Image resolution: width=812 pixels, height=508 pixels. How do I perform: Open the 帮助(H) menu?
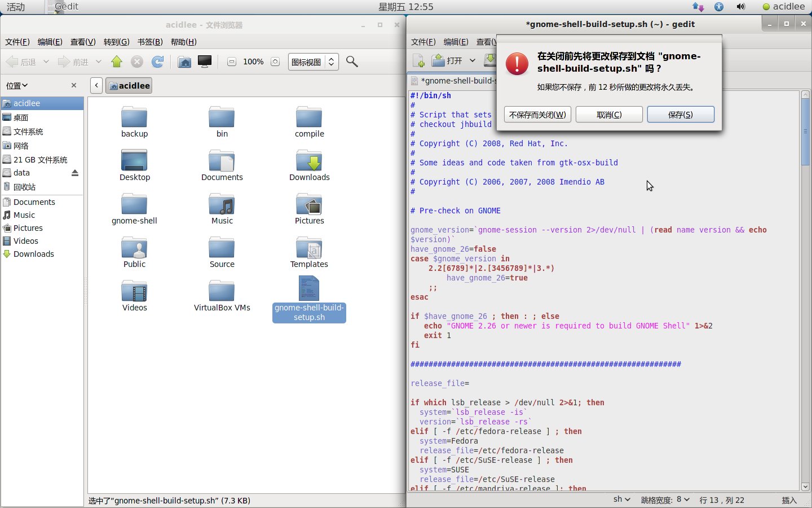click(x=184, y=42)
